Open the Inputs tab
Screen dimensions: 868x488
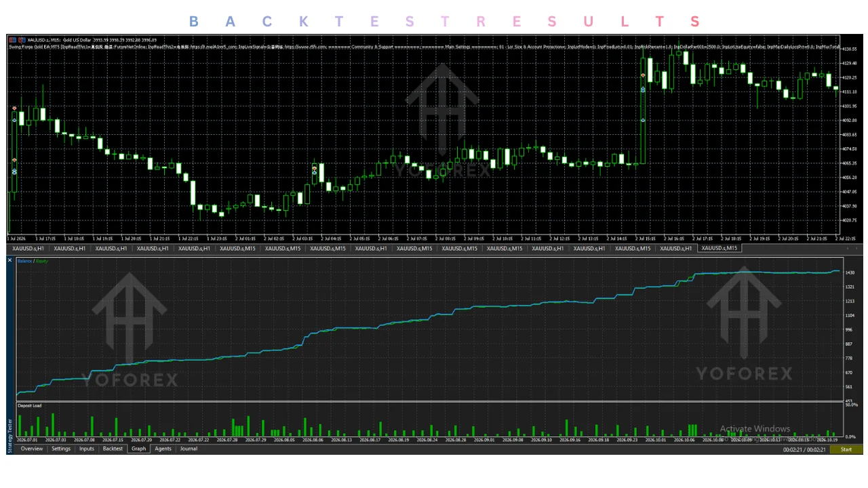tap(87, 449)
